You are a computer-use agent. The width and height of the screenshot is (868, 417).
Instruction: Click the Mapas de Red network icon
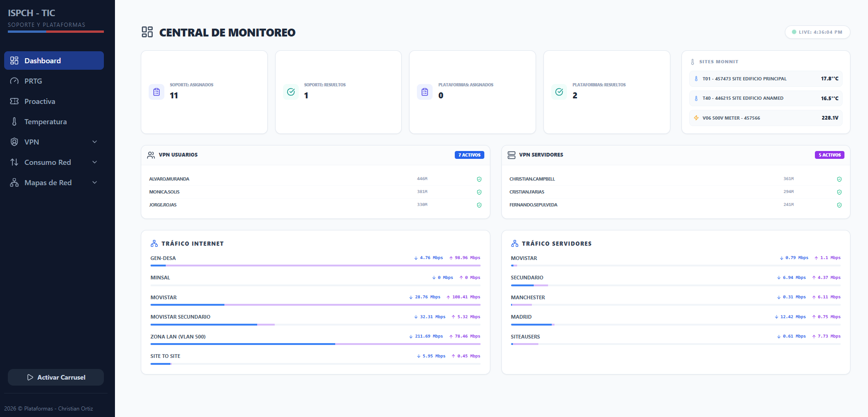(x=14, y=182)
